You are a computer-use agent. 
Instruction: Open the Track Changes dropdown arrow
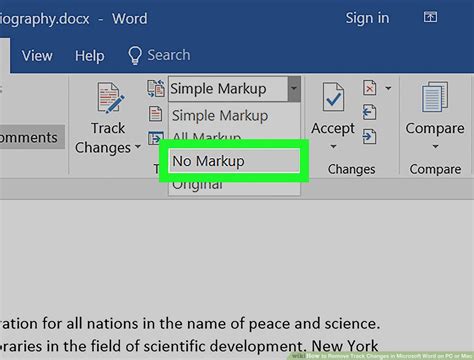(x=138, y=147)
